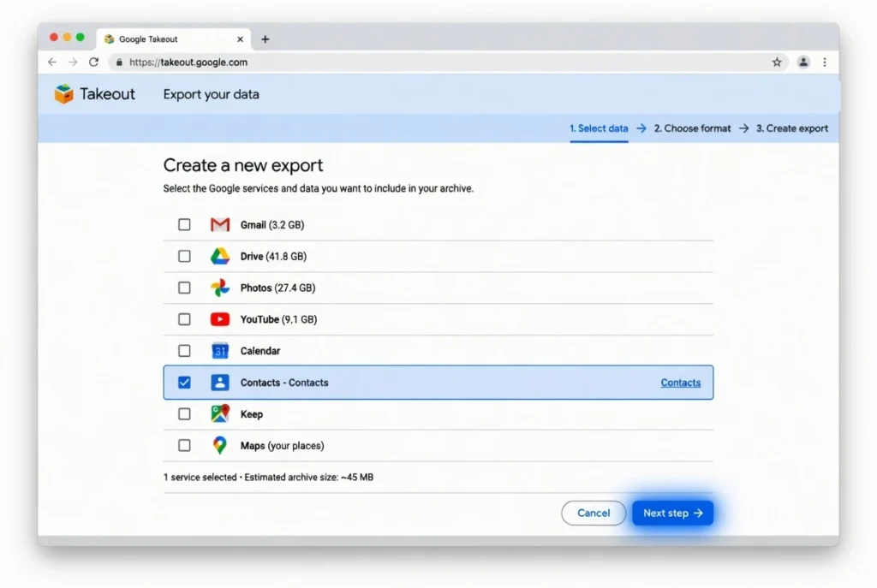The height and width of the screenshot is (588, 877).
Task: Open a new browser tab with plus
Action: [265, 39]
